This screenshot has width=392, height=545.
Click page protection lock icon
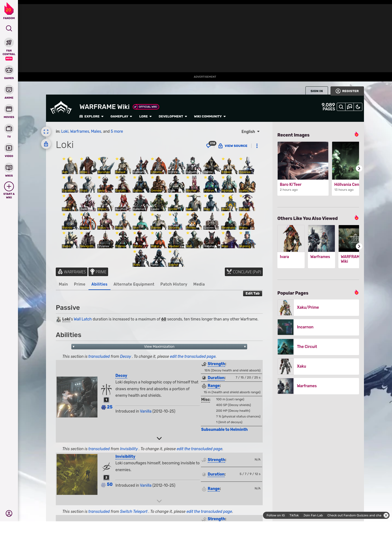(46, 144)
